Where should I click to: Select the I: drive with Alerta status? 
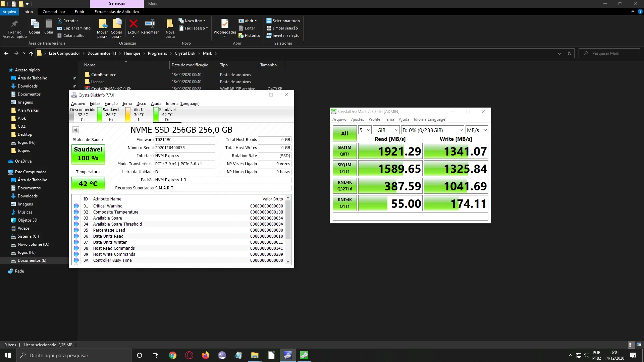tap(136, 115)
